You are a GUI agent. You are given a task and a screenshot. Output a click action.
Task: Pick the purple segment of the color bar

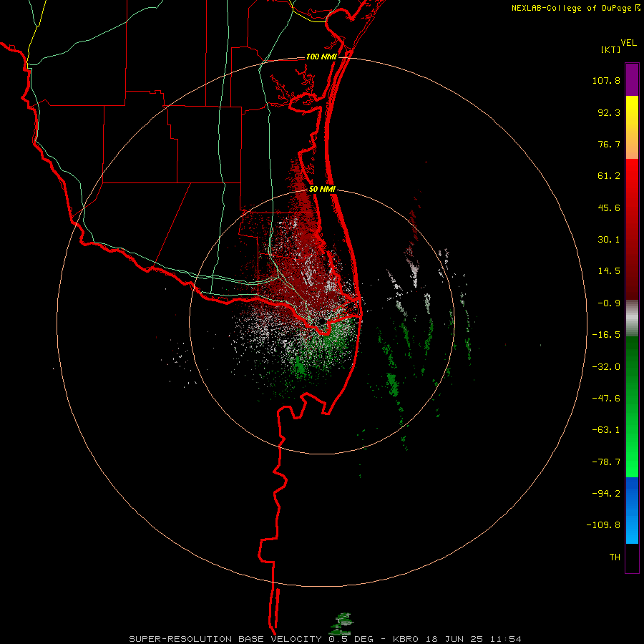632,79
